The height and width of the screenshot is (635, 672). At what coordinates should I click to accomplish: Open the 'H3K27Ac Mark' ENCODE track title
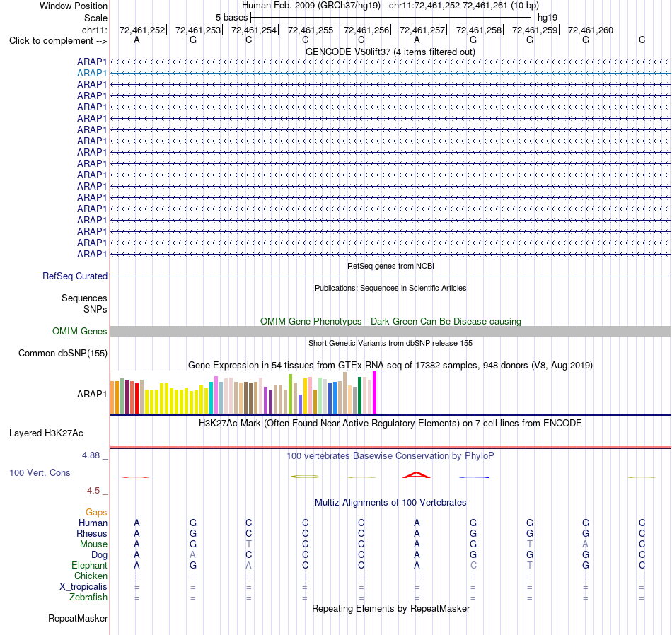pyautogui.click(x=390, y=424)
